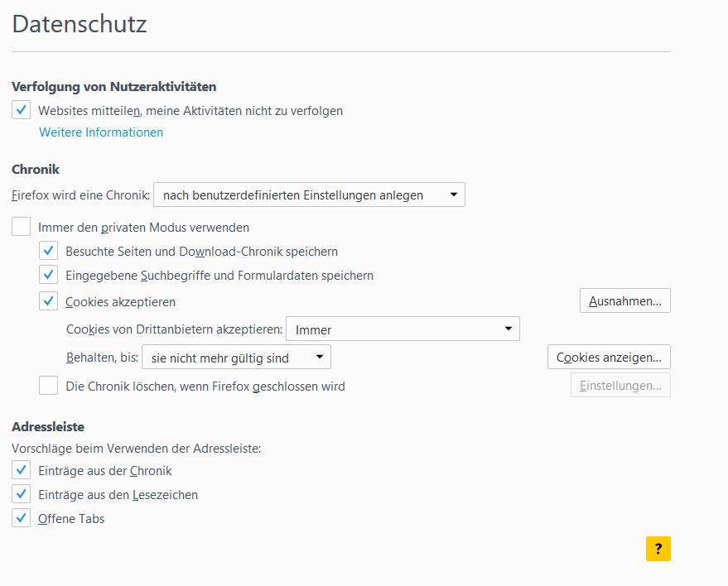Image resolution: width=728 pixels, height=586 pixels.
Task: Toggle the 'Offene Tabs' checkbox
Action: click(22, 519)
